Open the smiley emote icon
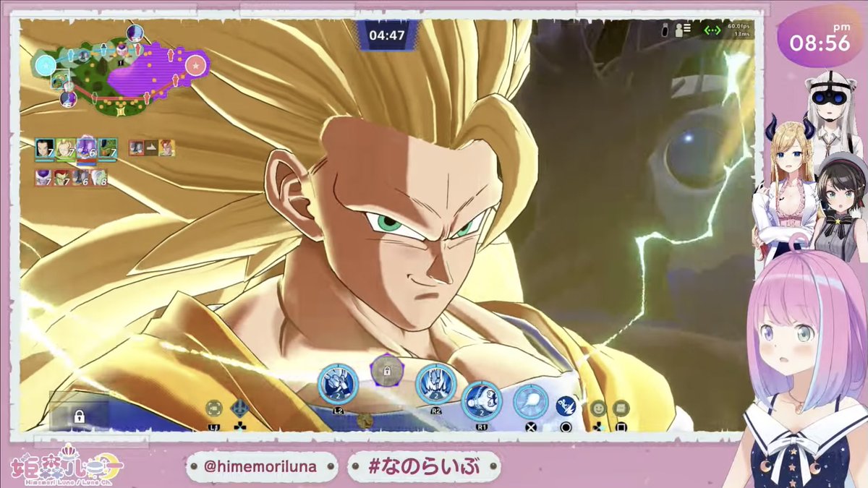 click(598, 408)
